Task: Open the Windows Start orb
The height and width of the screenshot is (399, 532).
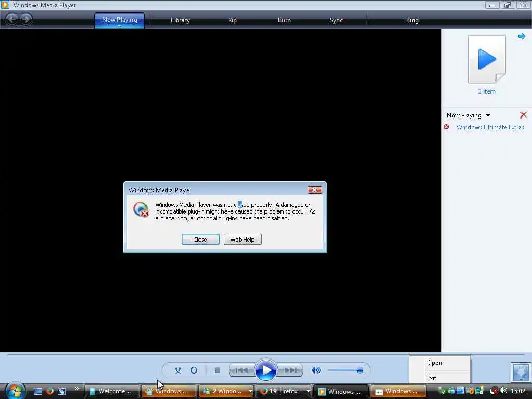Action: 15,391
